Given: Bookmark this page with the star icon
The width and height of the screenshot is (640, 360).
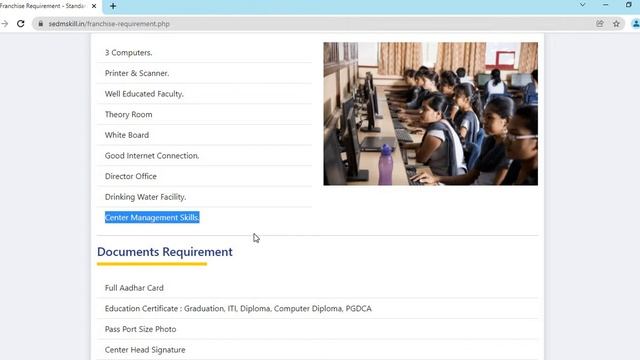Looking at the screenshot, I should click(616, 24).
